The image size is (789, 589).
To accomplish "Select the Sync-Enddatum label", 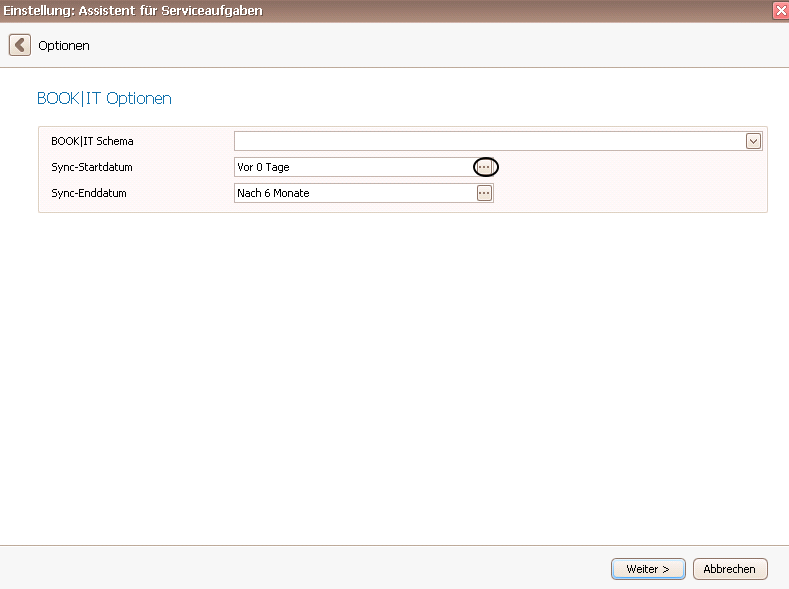I will (89, 193).
